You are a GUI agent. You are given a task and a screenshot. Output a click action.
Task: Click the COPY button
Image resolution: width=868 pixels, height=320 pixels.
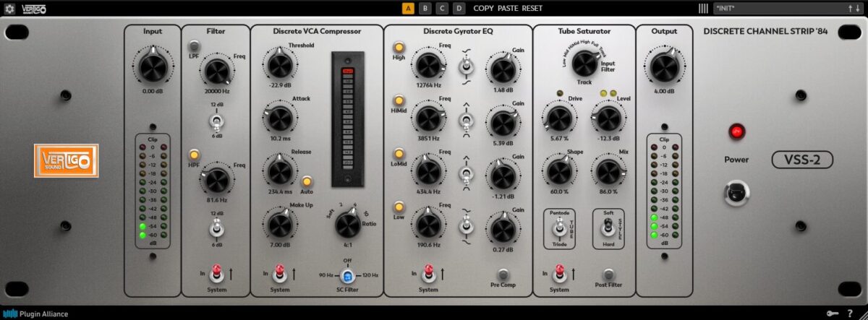point(484,9)
